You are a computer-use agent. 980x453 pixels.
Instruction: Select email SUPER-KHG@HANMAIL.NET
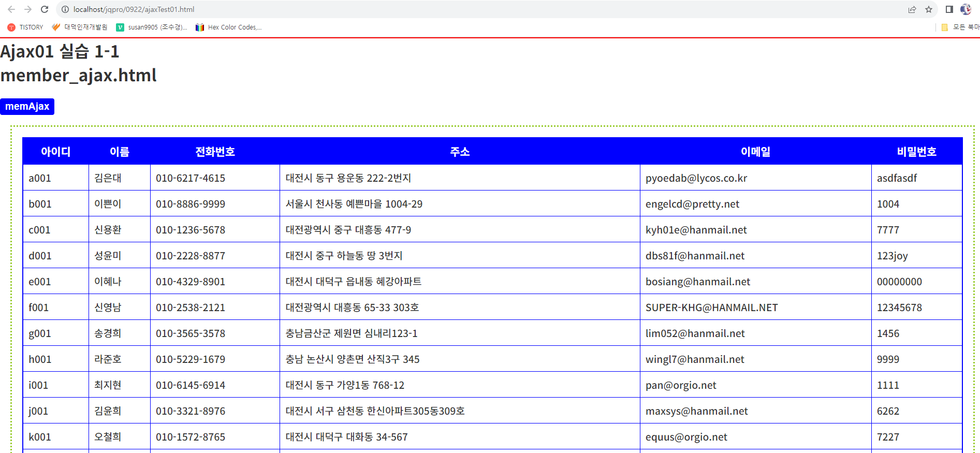point(711,308)
